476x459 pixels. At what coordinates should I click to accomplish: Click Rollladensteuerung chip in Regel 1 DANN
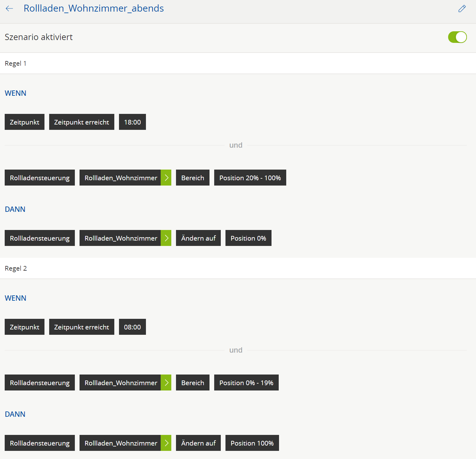click(40, 238)
